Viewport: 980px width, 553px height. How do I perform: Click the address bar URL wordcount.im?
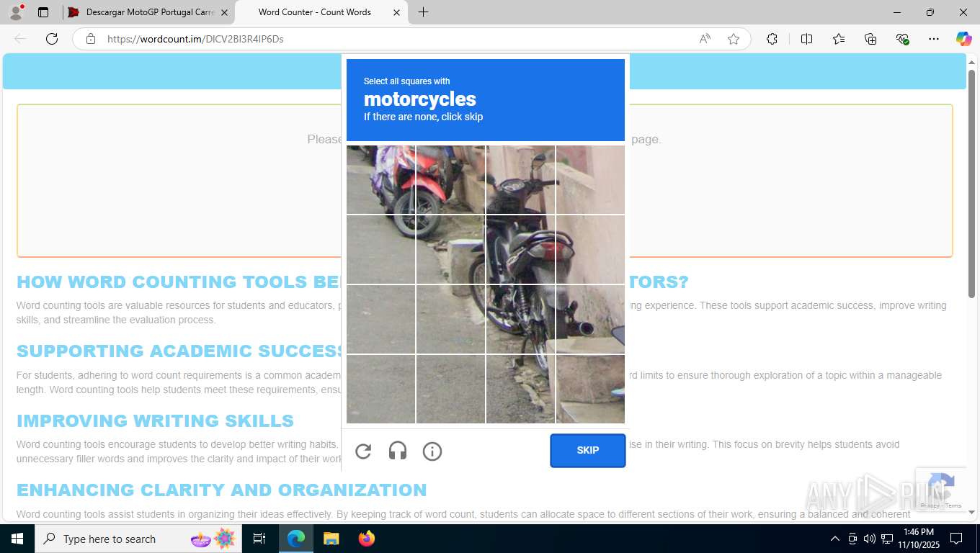(x=195, y=39)
